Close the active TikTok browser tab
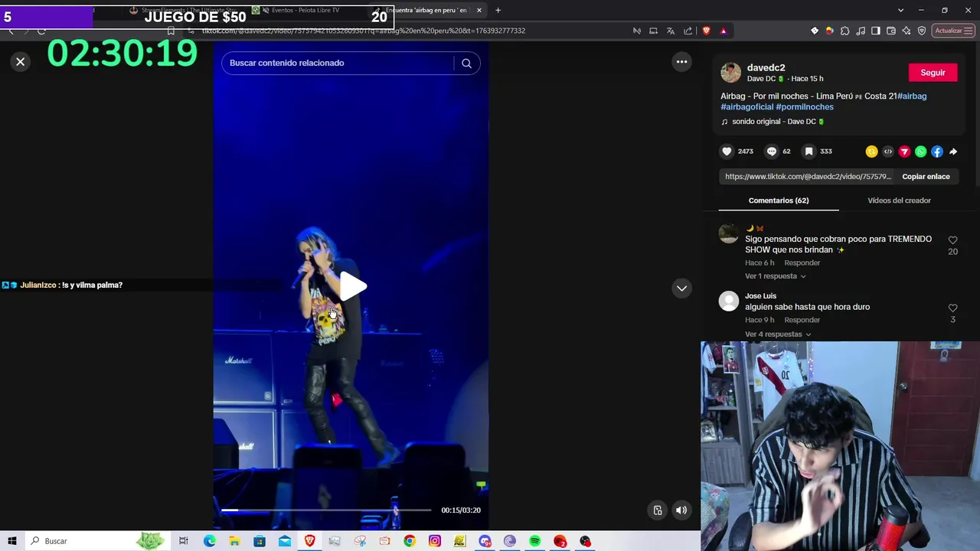 click(x=479, y=10)
